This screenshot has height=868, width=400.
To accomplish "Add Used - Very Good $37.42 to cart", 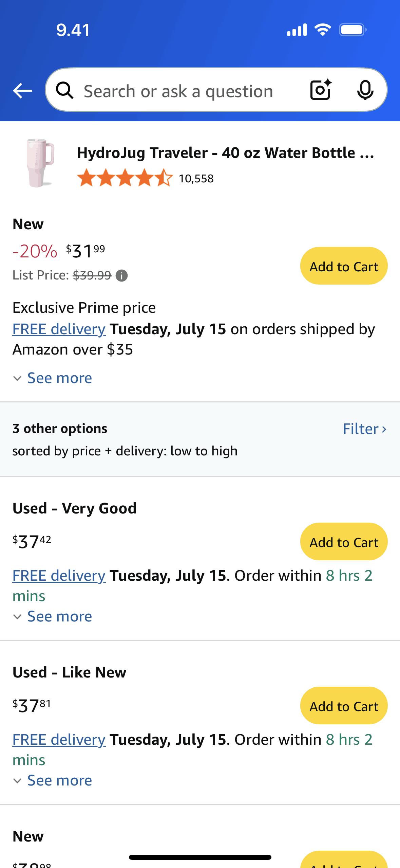I will (344, 542).
